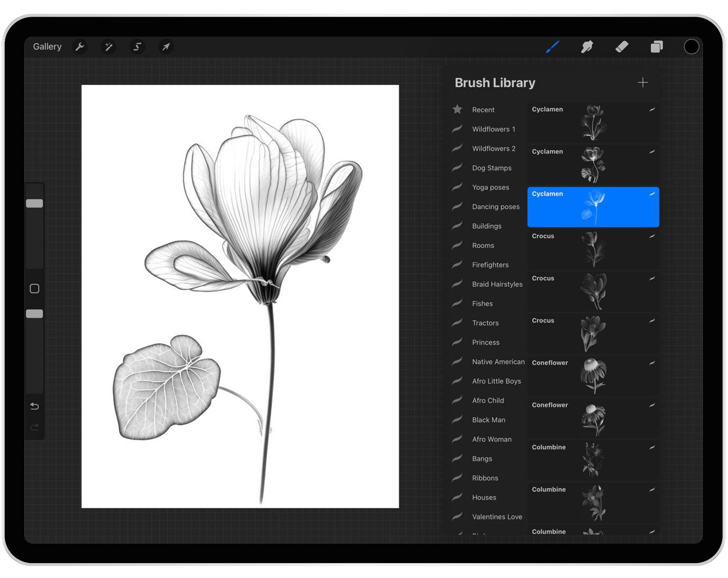
Task: Choose the first Coneflower brush
Action: click(593, 376)
